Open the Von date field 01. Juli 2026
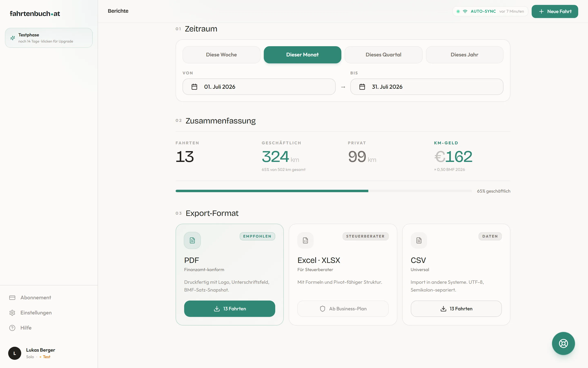 click(259, 87)
